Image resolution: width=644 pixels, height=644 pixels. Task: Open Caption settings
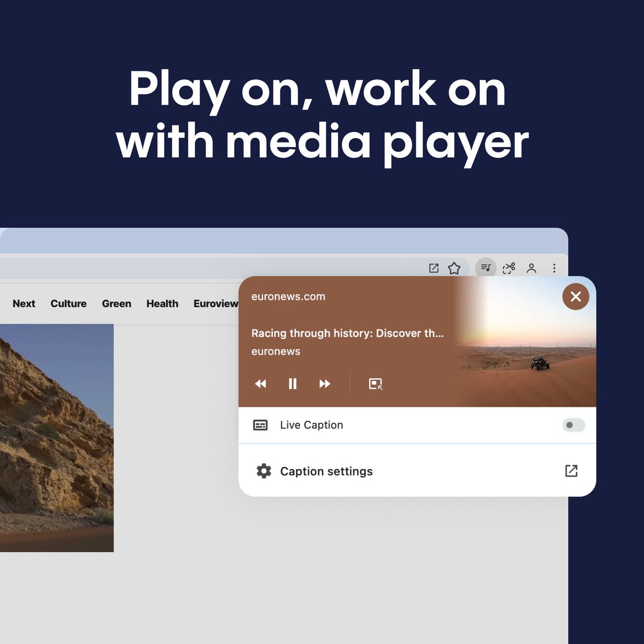(417, 471)
